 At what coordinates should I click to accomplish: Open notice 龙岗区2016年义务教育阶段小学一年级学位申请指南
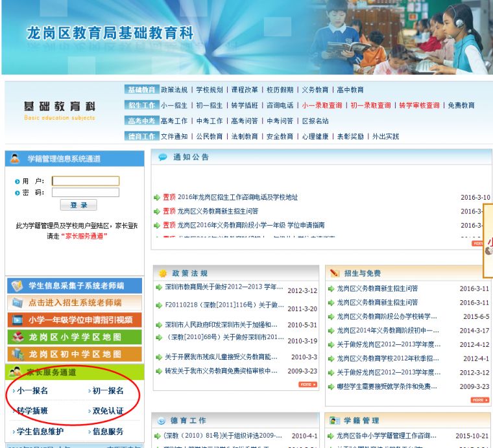point(251,225)
